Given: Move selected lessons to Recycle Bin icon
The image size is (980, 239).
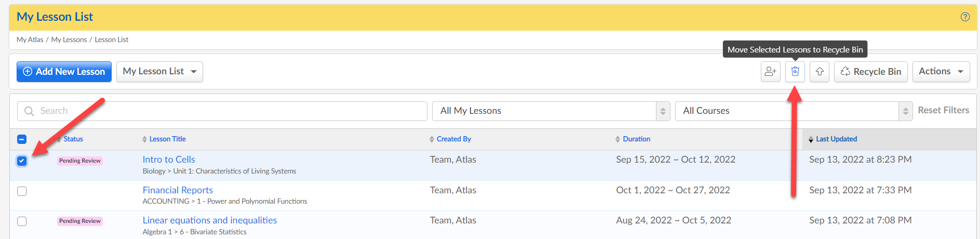Looking at the screenshot, I should pyautogui.click(x=795, y=72).
